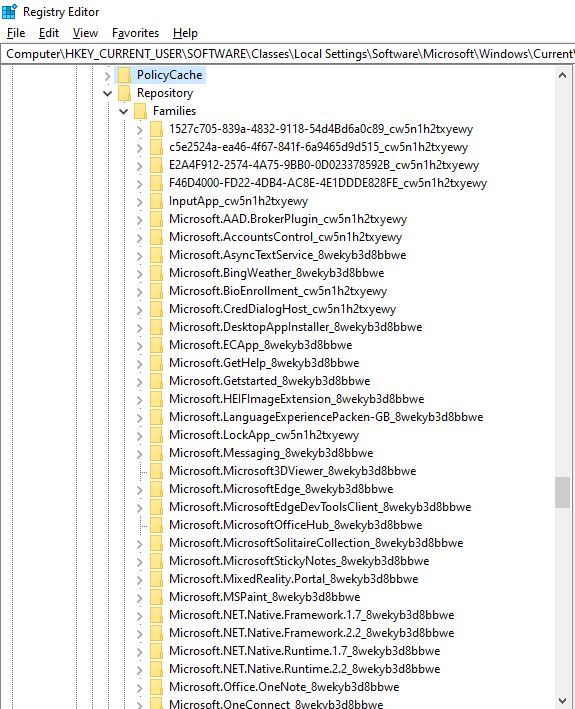575x709 pixels.
Task: Expand the Microsoft.BingWeather key chevron
Action: pyautogui.click(x=140, y=274)
